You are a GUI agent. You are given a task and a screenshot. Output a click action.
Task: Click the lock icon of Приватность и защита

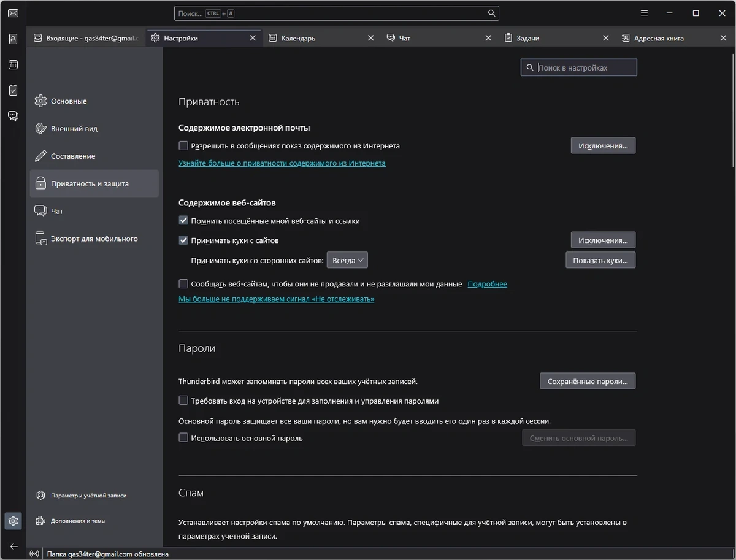tap(40, 183)
